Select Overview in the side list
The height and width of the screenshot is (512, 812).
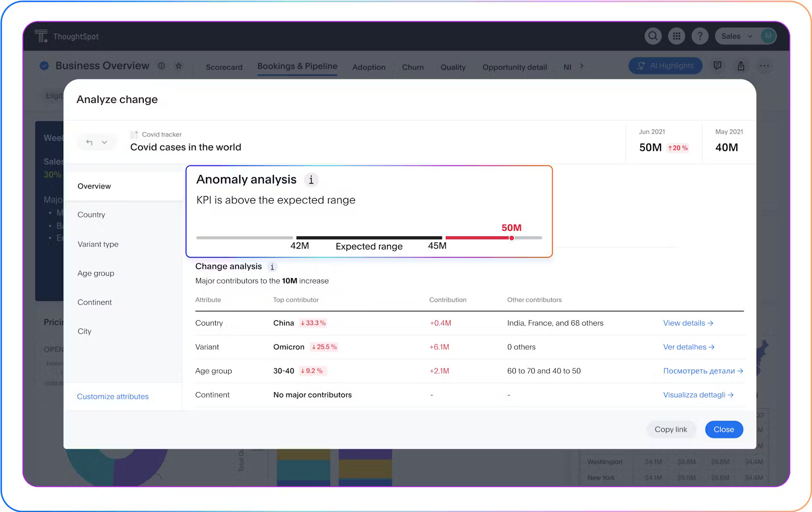[x=94, y=186]
